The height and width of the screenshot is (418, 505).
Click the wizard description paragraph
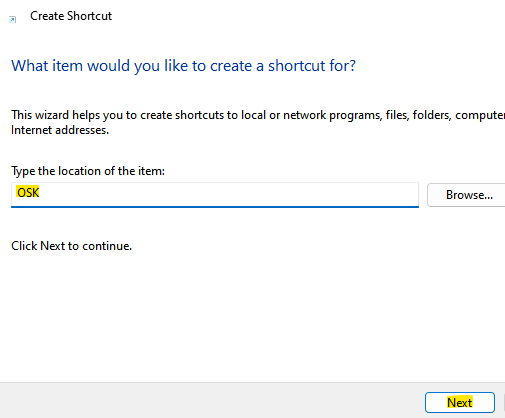tap(258, 122)
